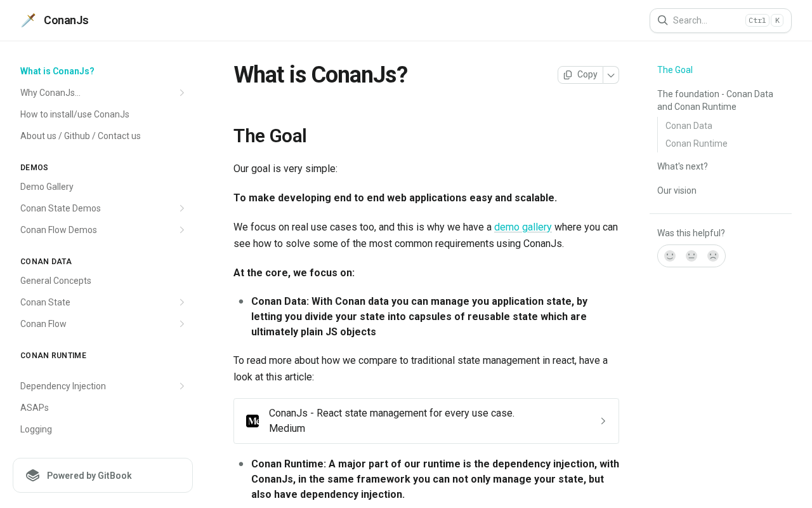Click the Powered by GitBook button
The image size is (812, 508).
tap(103, 476)
